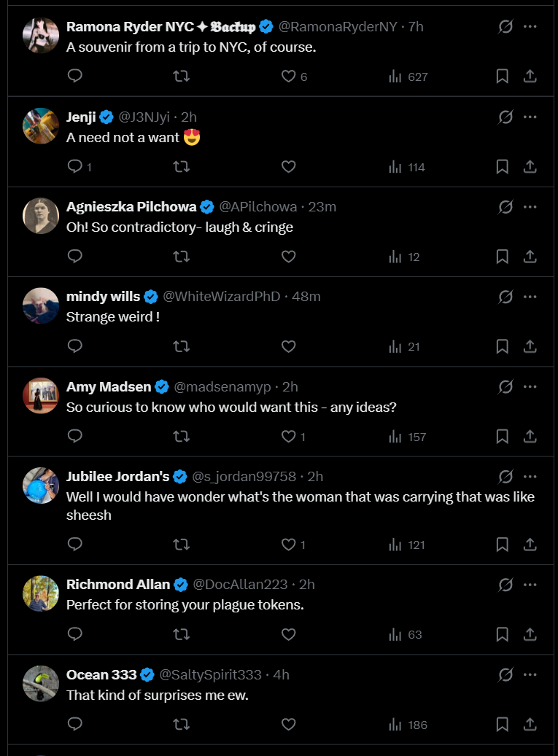This screenshot has height=756, width=558.
Task: Like Amy Madsen's "So curious" tweet
Action: tap(289, 437)
